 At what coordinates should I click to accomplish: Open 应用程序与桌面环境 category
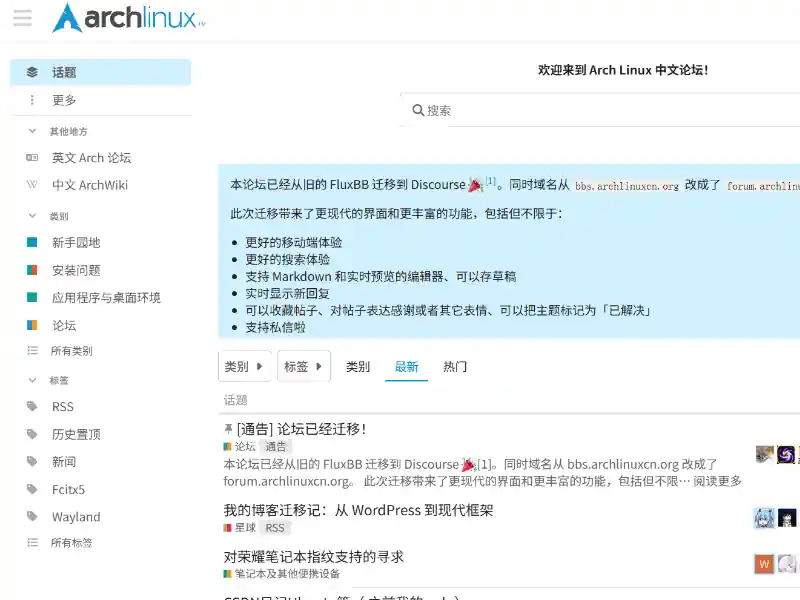[106, 297]
